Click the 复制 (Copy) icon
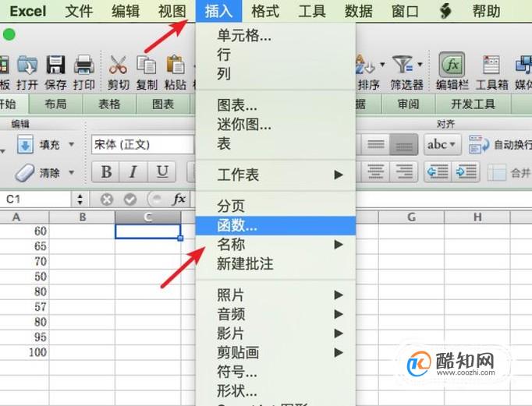Screen dimensions: 532x406 [x=146, y=65]
